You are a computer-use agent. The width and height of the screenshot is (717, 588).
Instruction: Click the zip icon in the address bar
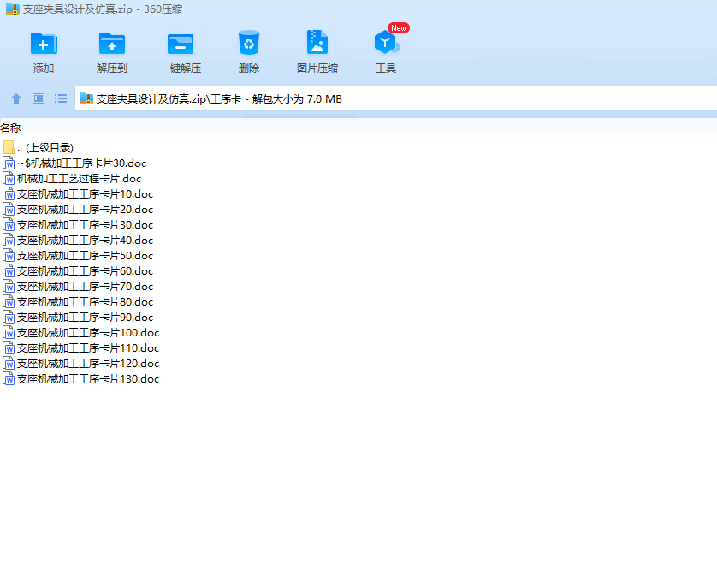(x=86, y=98)
